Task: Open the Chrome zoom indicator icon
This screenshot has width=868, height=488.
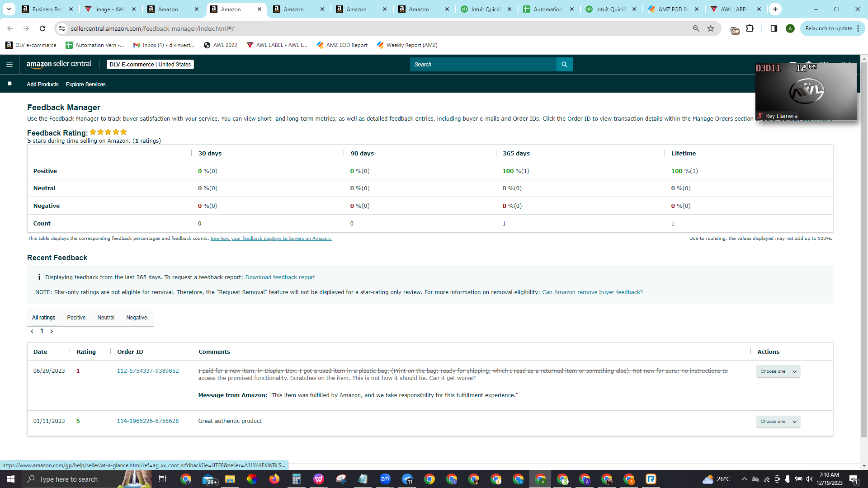Action: [696, 28]
